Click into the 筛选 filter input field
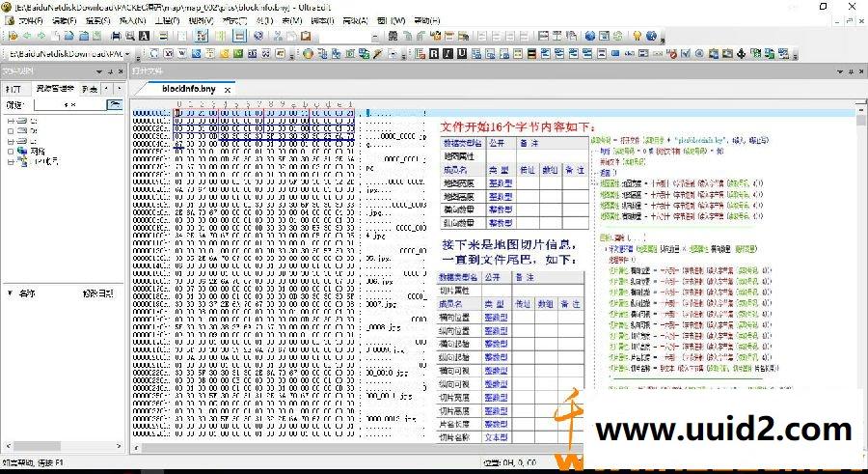Image resolution: width=868 pixels, height=474 pixels. pyautogui.click(x=69, y=104)
